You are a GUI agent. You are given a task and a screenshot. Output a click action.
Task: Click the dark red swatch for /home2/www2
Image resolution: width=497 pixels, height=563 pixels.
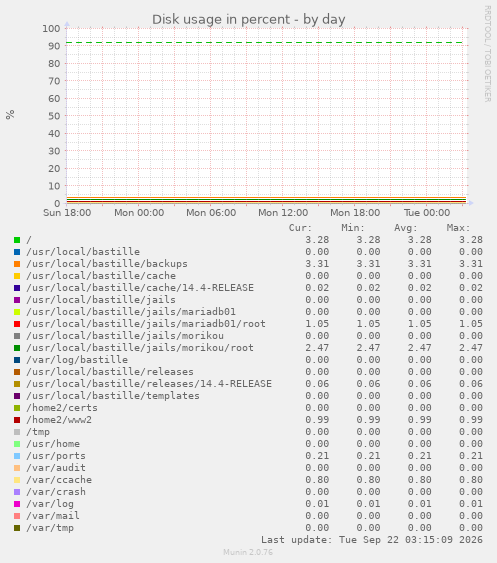point(17,420)
